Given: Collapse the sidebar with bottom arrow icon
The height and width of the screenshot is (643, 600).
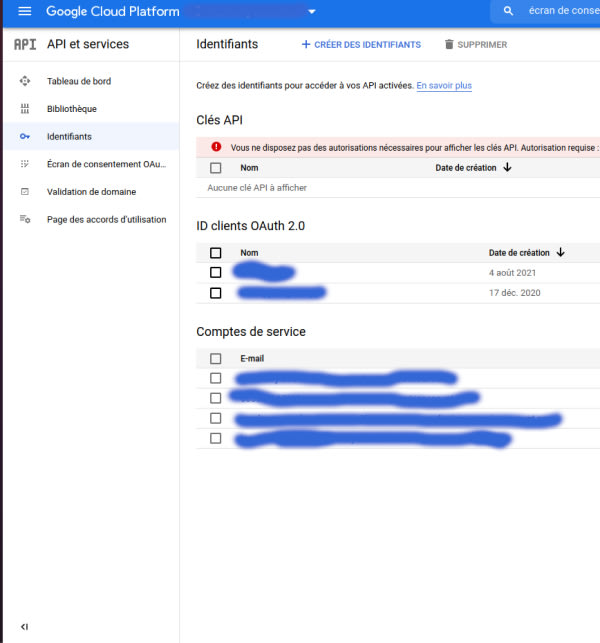Looking at the screenshot, I should click(25, 627).
